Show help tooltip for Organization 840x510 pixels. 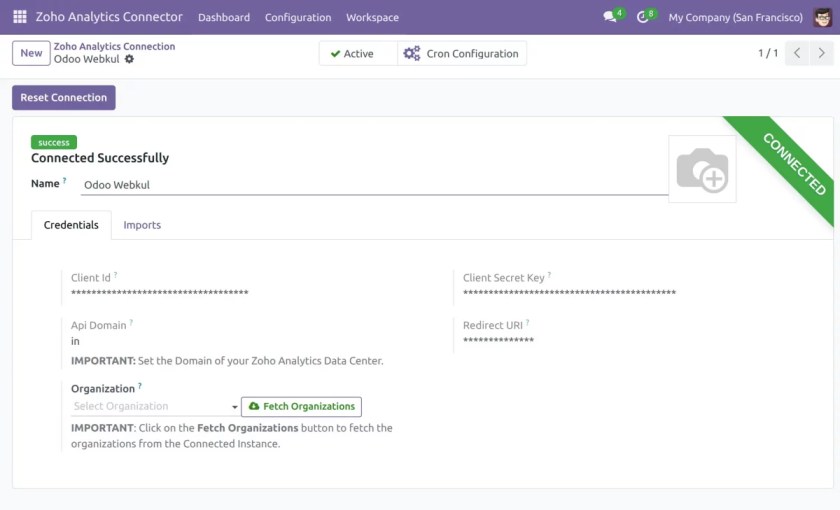tap(140, 386)
